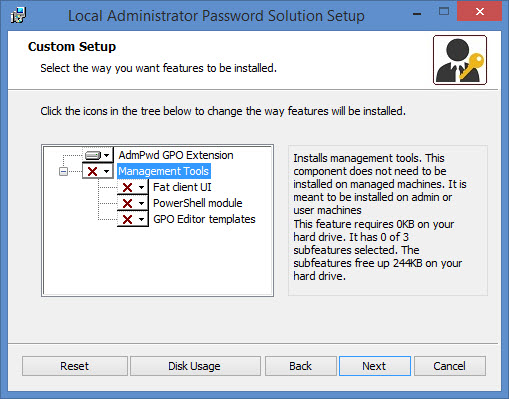Click the installer icon in title bar
The height and width of the screenshot is (399, 509).
[18, 15]
